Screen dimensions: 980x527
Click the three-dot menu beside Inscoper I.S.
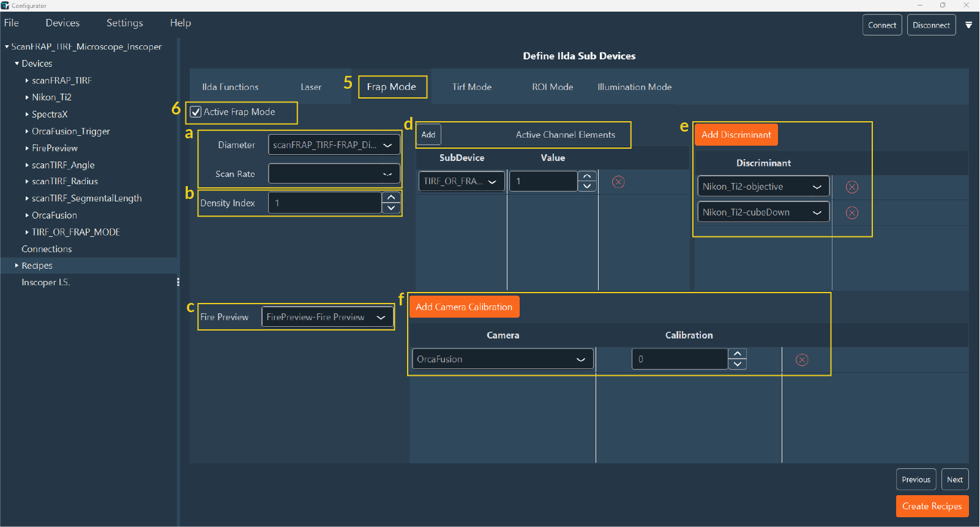click(178, 282)
